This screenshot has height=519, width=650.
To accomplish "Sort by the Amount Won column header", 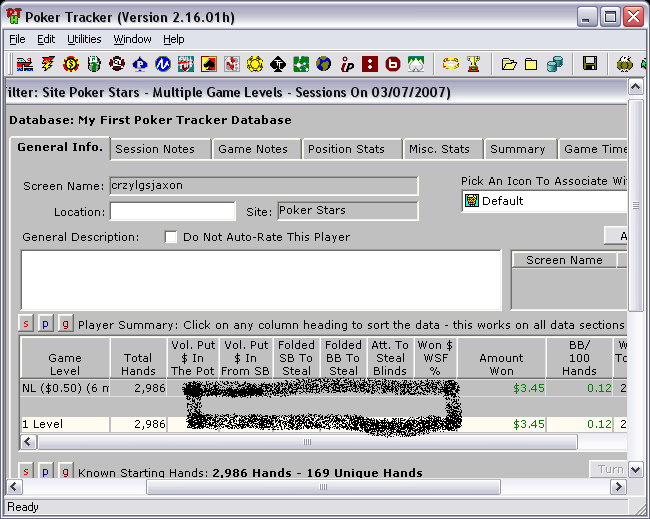I will [502, 358].
